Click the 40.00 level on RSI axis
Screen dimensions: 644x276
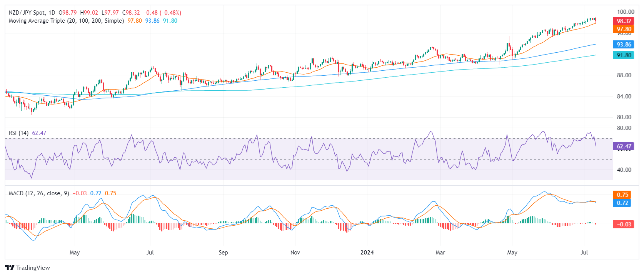[624, 170]
